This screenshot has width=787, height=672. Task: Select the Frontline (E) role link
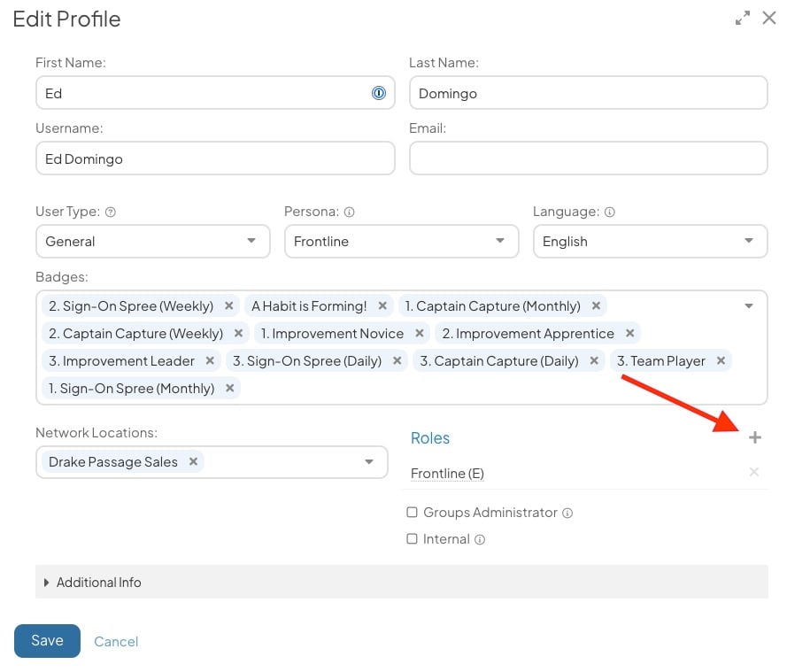(x=447, y=473)
